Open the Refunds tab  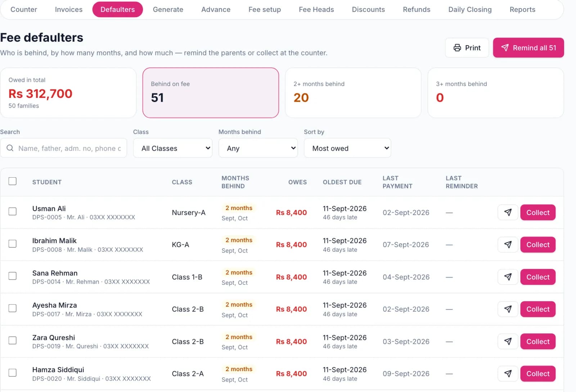417,10
